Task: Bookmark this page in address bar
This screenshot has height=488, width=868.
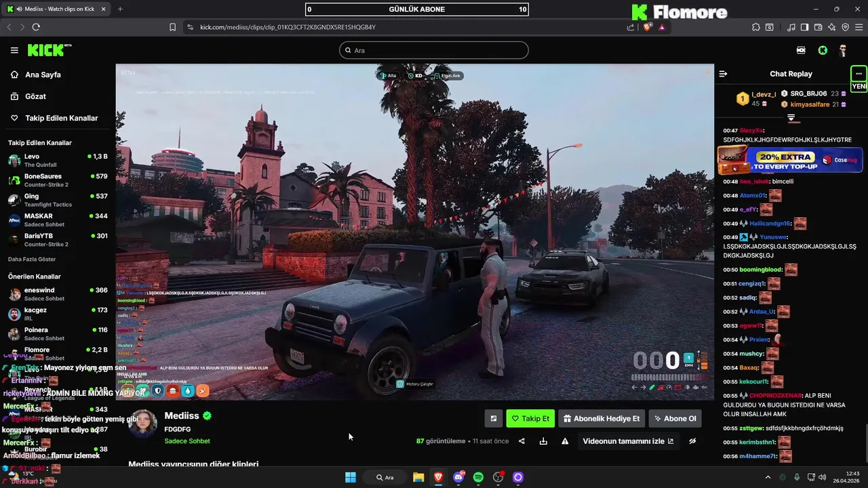Action: click(x=172, y=27)
